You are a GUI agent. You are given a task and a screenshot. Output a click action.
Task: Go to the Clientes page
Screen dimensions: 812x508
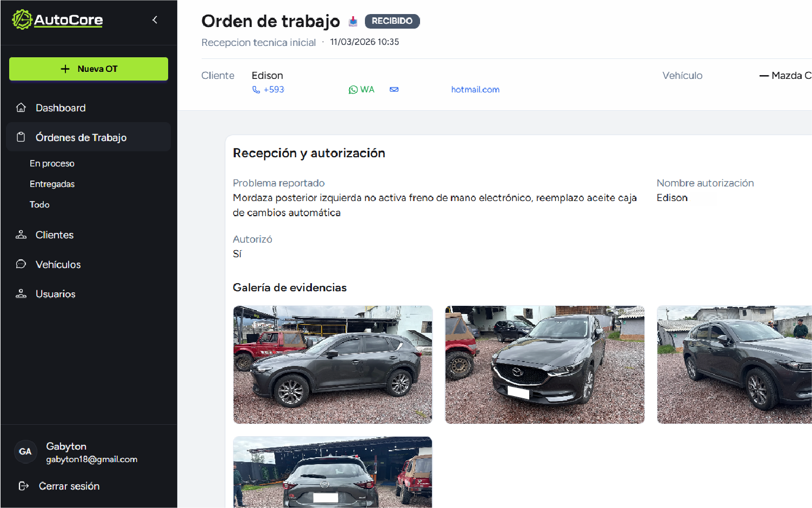click(89, 235)
